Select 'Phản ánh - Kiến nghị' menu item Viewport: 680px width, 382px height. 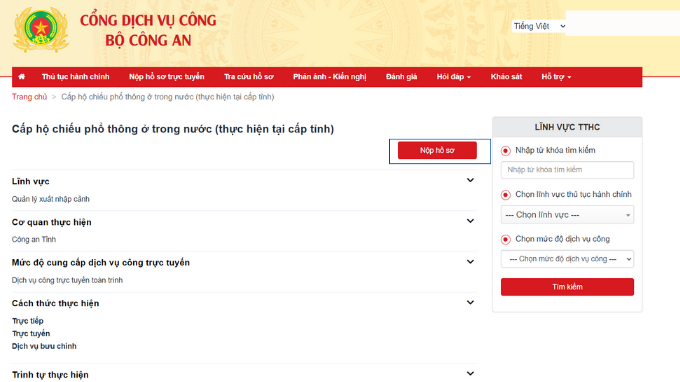coord(330,77)
